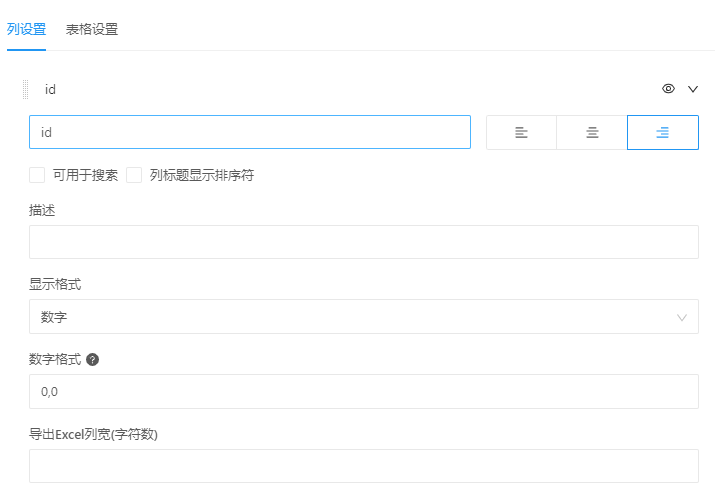The height and width of the screenshot is (500, 724).
Task: Click the 导出Excel列宽 input box
Action: 363,466
